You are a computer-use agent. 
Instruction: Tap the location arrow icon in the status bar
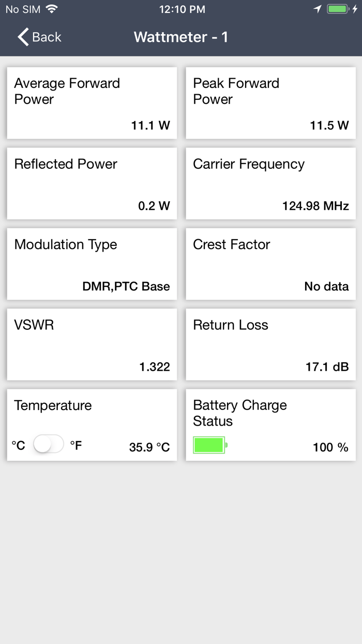click(x=317, y=8)
